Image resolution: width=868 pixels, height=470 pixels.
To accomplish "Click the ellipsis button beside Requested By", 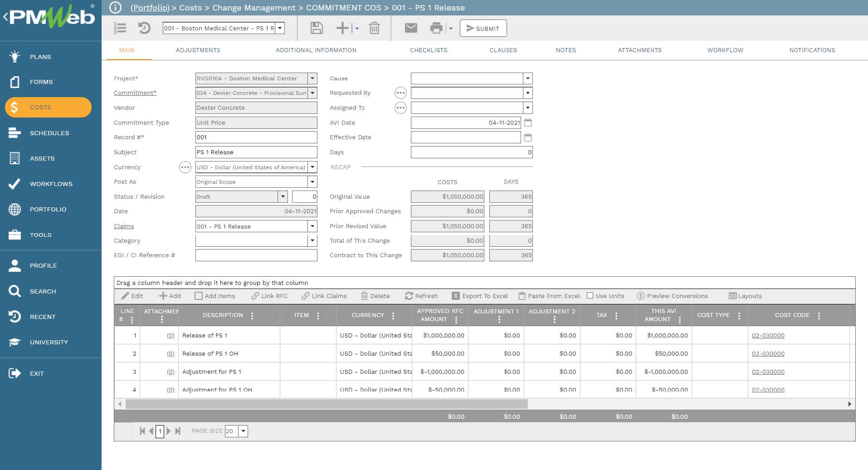I will (x=400, y=93).
